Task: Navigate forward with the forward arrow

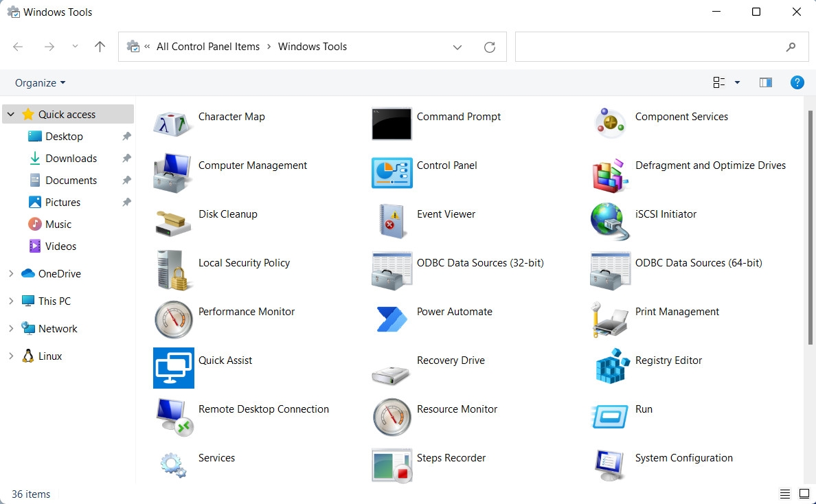Action: pyautogui.click(x=49, y=47)
